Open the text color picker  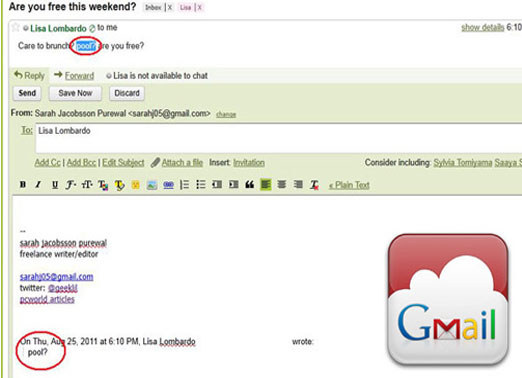click(x=103, y=185)
